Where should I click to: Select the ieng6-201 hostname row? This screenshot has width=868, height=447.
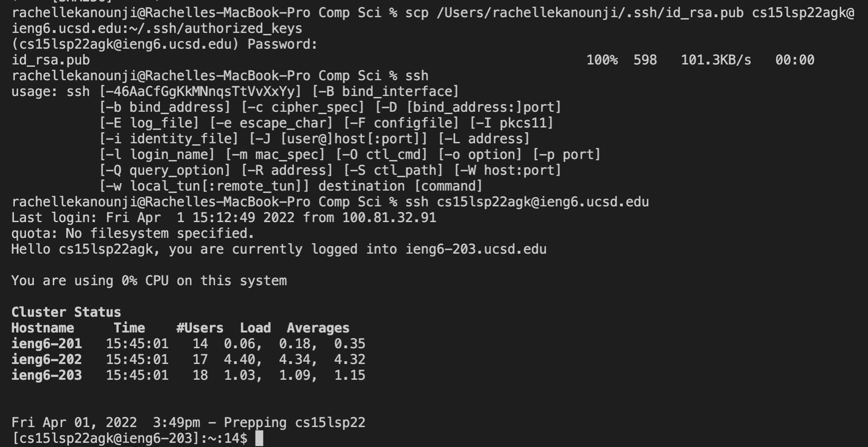pyautogui.click(x=188, y=344)
